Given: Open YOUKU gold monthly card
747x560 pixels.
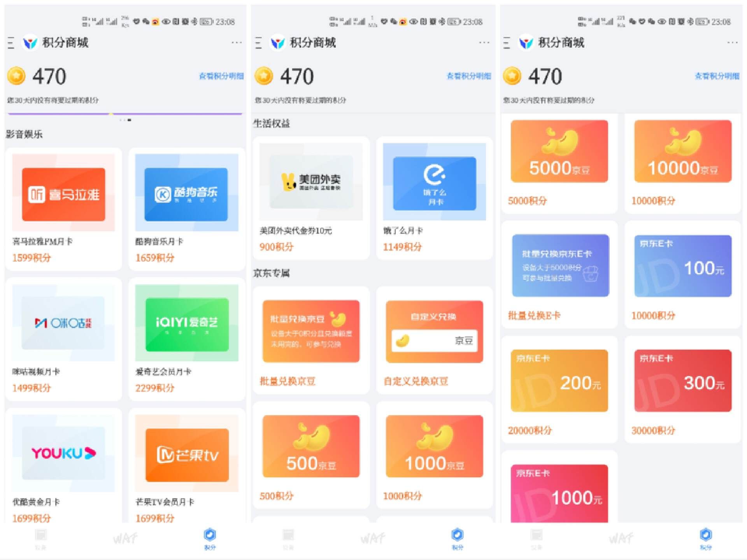Looking at the screenshot, I should click(63, 466).
